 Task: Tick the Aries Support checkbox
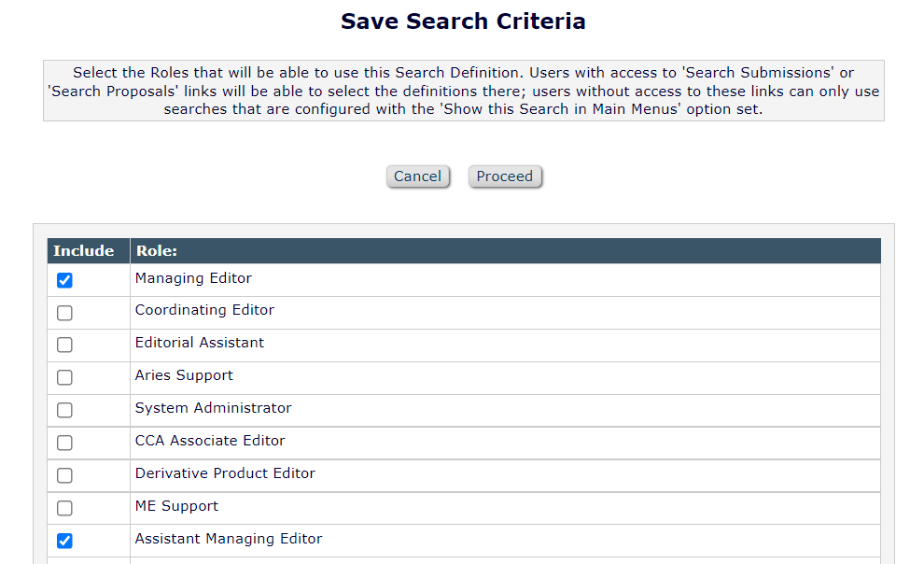[64, 377]
